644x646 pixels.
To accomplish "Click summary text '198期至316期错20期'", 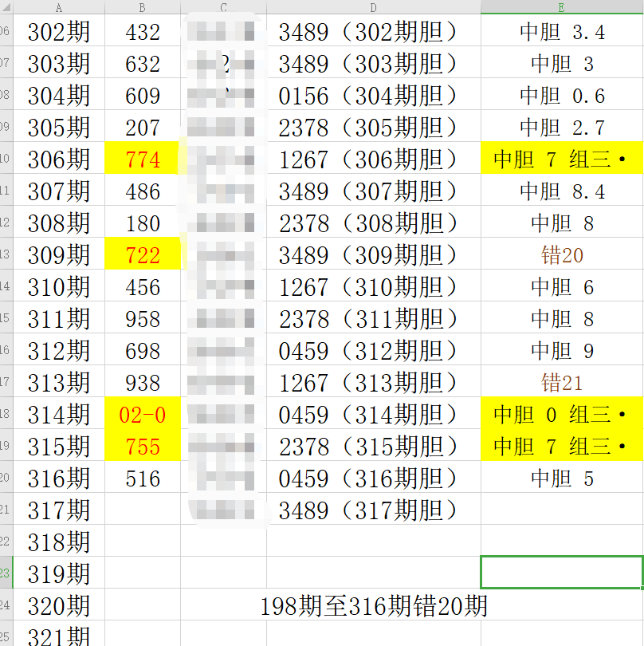I will coord(374,605).
